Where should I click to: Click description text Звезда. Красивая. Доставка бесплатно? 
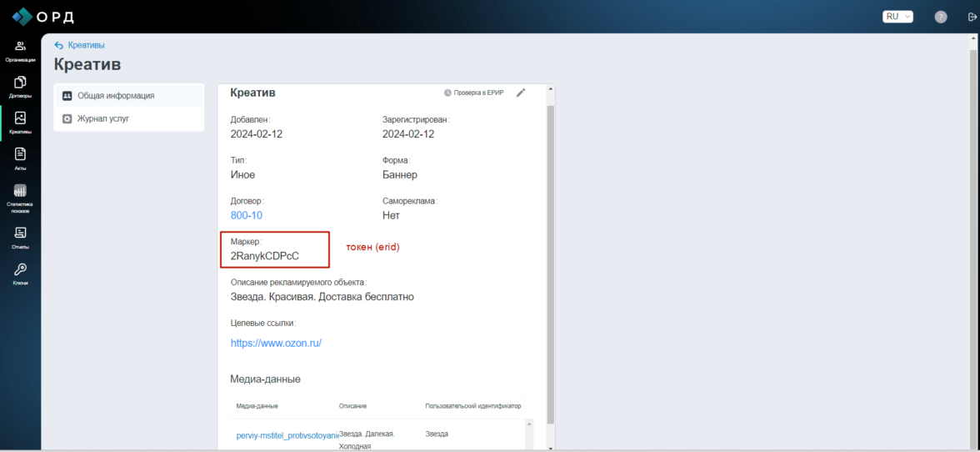[322, 296]
